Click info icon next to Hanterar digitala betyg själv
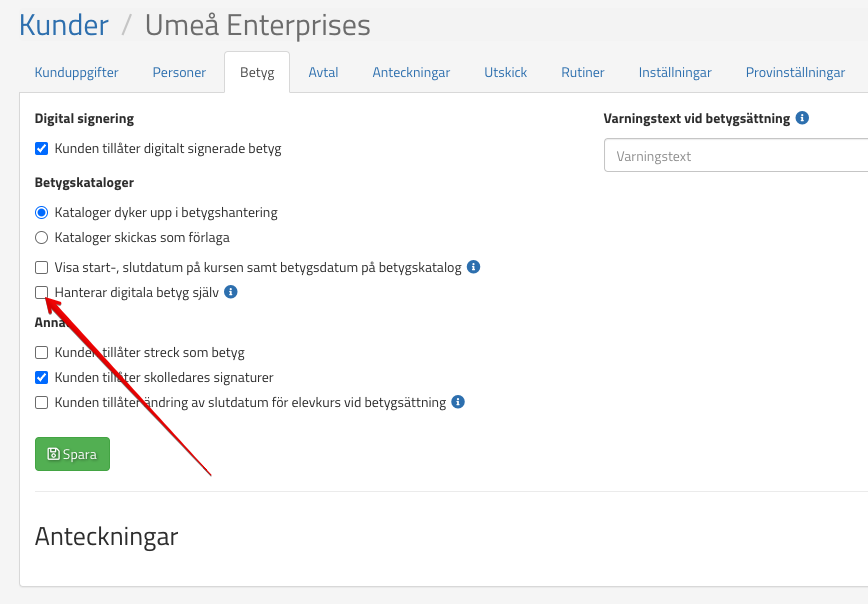The height and width of the screenshot is (604, 868). (x=230, y=292)
